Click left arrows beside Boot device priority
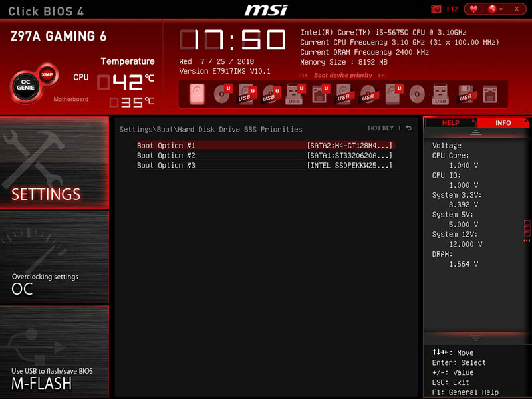This screenshot has width=532, height=399. 304,76
